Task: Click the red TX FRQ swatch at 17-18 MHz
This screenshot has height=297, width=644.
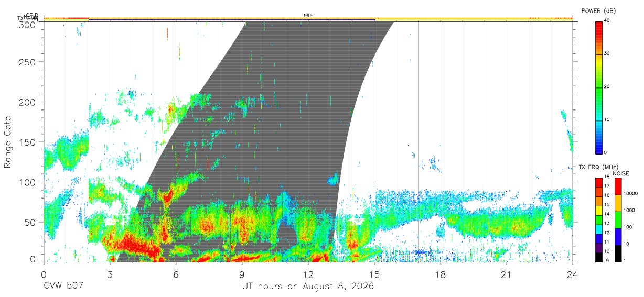Action: tap(599, 182)
